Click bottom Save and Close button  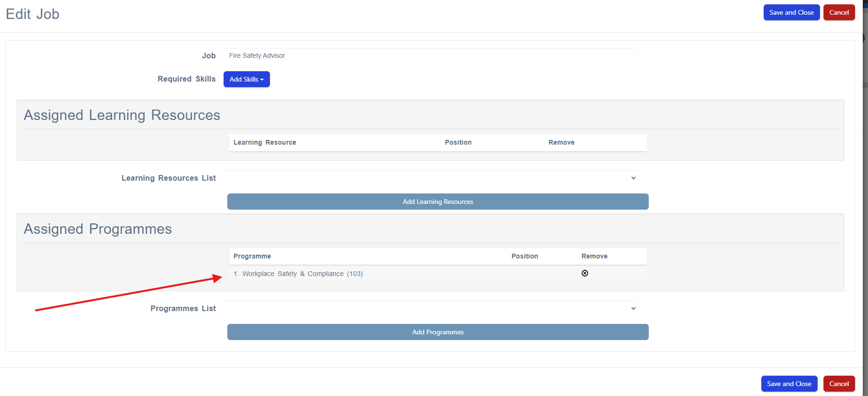(789, 384)
